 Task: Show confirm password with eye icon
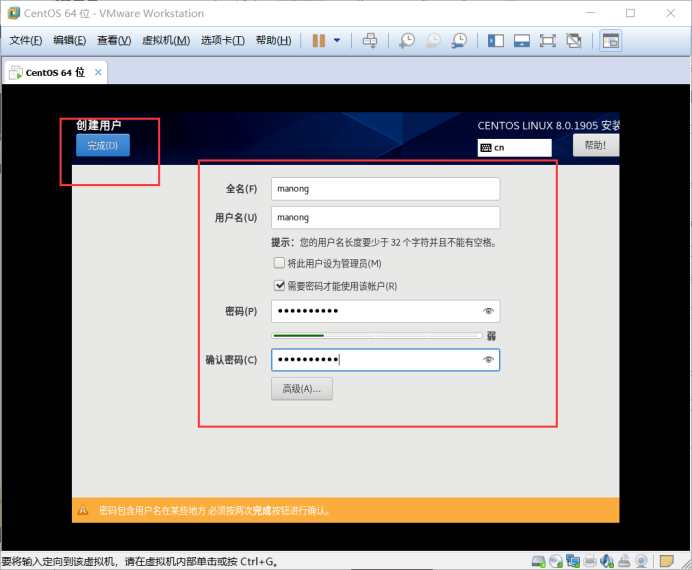[488, 360]
